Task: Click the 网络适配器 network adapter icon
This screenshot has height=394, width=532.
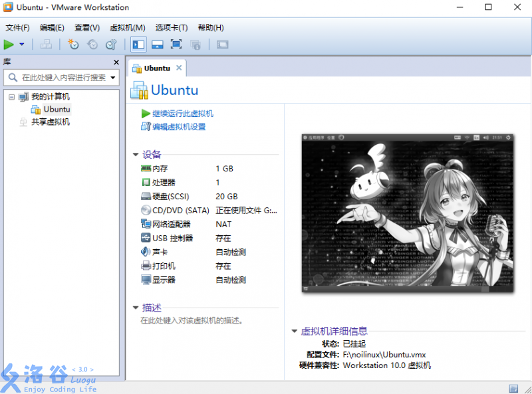Action: pyautogui.click(x=146, y=224)
